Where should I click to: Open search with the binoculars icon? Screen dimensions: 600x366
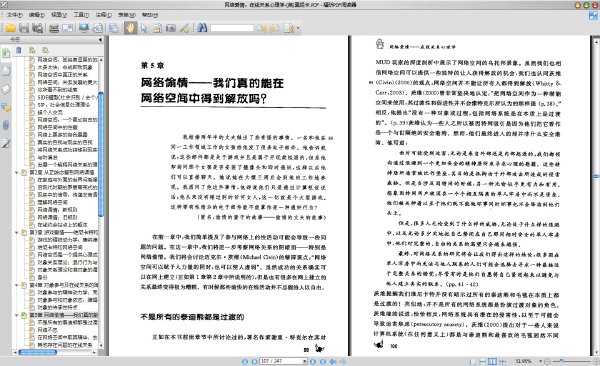[x=202, y=28]
